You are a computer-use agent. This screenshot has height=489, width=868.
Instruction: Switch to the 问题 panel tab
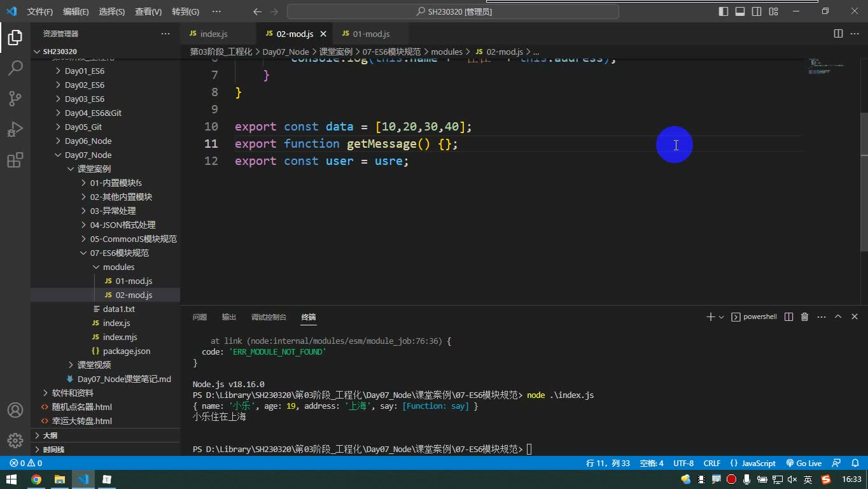coord(200,317)
